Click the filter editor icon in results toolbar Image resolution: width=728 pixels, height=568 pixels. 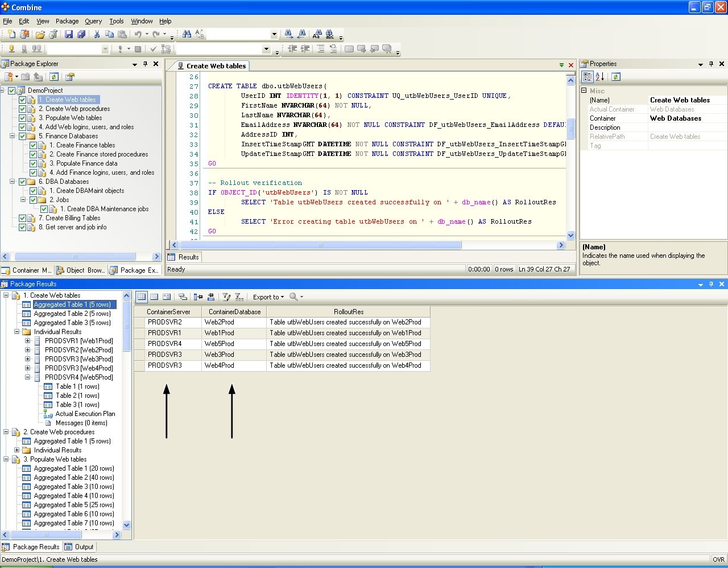[x=226, y=297]
